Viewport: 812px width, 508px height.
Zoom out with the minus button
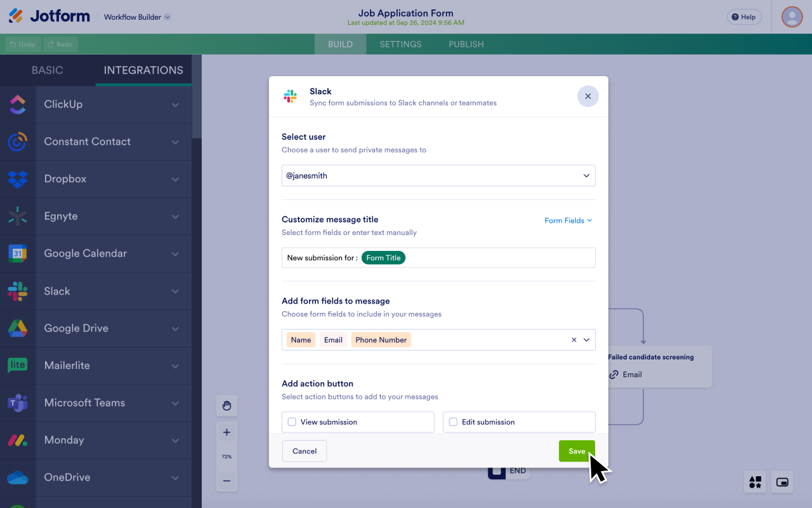226,481
